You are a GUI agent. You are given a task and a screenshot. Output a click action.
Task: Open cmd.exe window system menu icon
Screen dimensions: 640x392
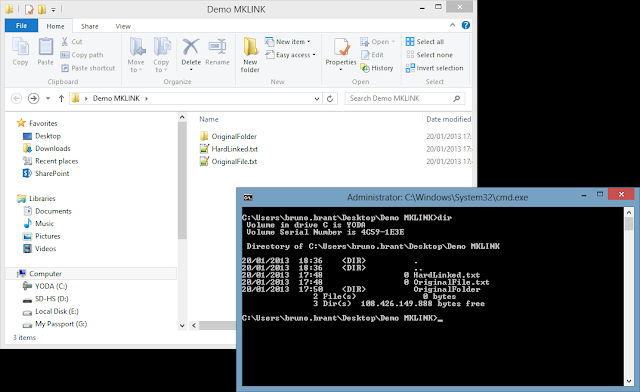point(248,198)
